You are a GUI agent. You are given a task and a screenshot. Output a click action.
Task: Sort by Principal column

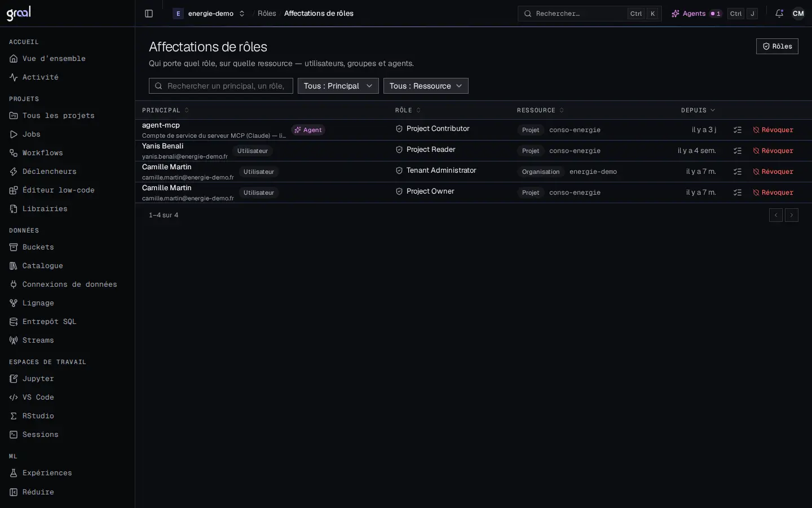pyautogui.click(x=165, y=110)
